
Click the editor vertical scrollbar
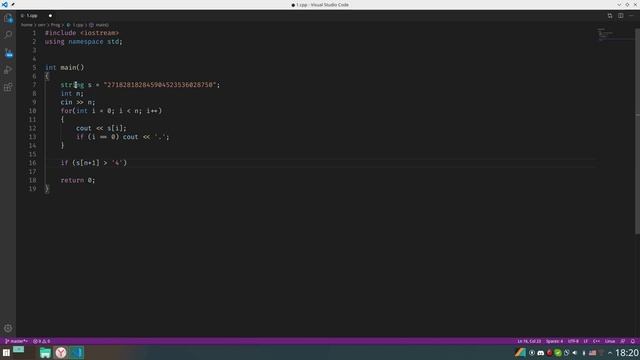(637, 131)
